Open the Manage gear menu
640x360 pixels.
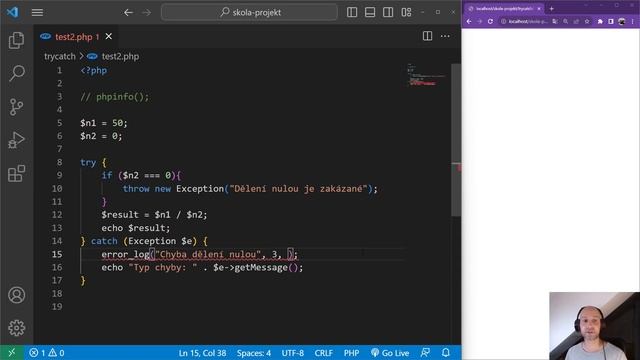[x=16, y=328]
